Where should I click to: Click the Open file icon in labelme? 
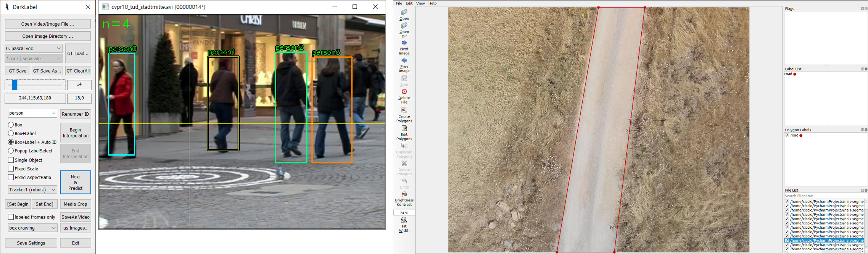[404, 15]
